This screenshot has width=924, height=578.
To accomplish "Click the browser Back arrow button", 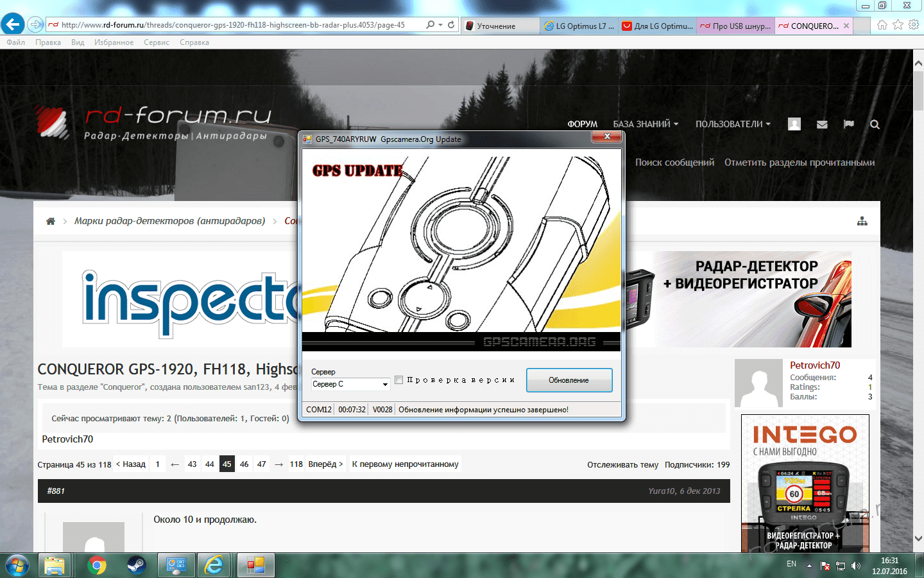I will pos(12,24).
